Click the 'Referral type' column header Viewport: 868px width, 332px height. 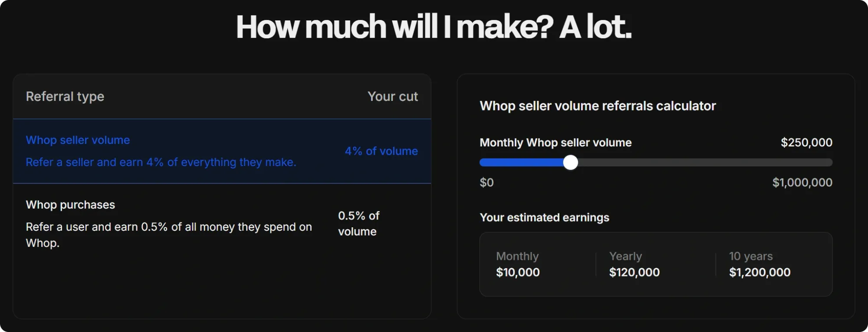[65, 96]
